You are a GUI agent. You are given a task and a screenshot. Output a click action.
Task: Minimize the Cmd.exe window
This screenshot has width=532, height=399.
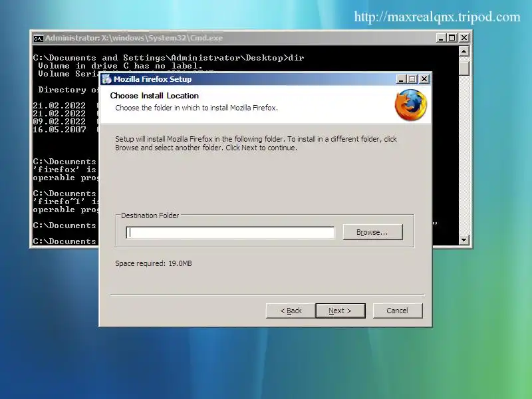(441, 38)
